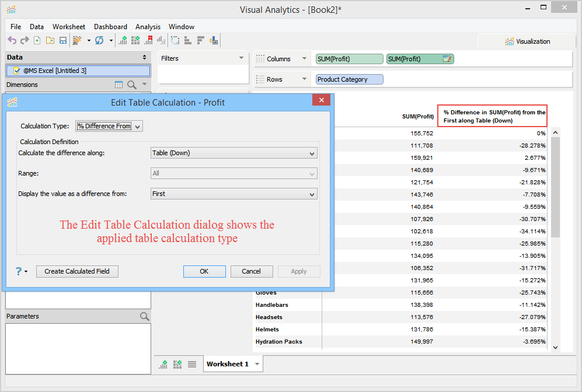Click the SUM(Profit) column header

[418, 117]
